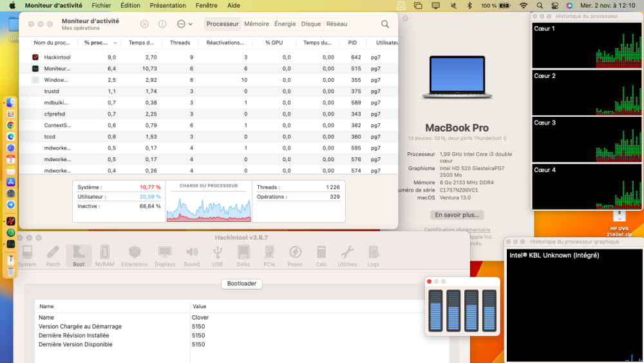Open Hackintool Power toolbar item
Image resolution: width=644 pixels, height=363 pixels.
(x=295, y=256)
